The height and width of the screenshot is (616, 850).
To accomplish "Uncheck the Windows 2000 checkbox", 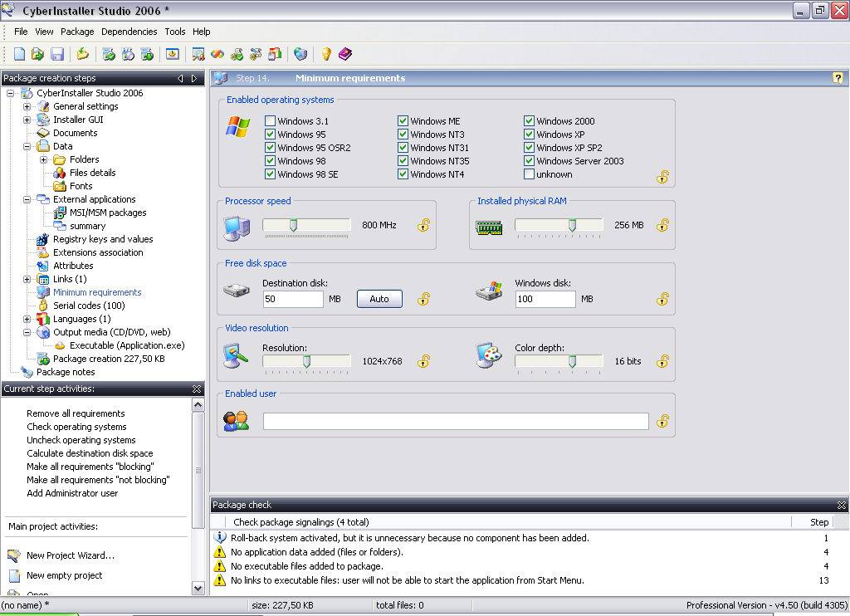I will point(529,121).
